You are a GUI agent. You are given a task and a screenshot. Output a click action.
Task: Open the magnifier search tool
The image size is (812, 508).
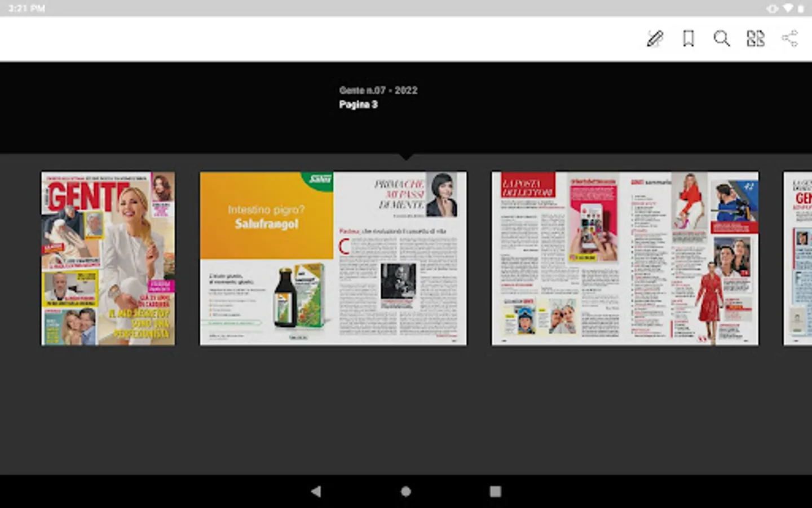tap(722, 38)
